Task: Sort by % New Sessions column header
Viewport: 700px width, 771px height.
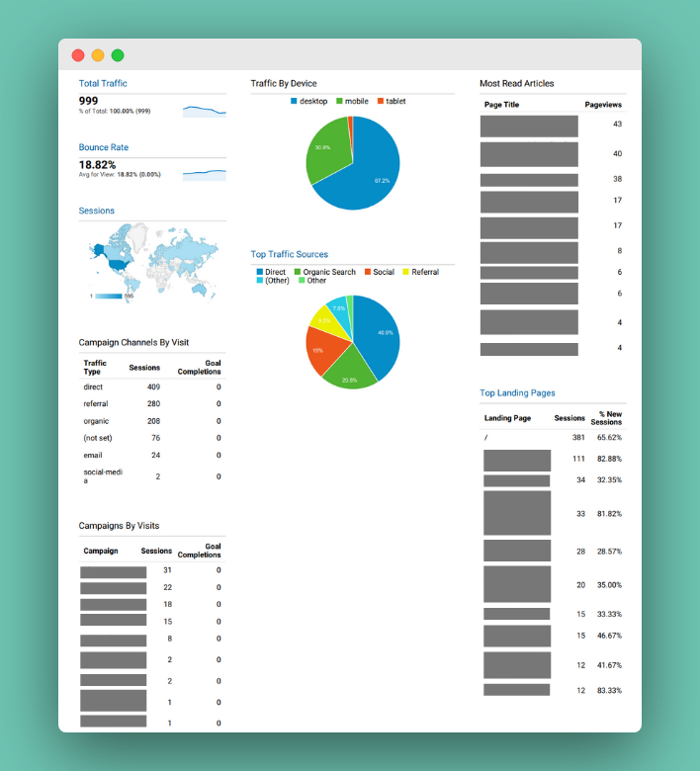Action: 605,418
